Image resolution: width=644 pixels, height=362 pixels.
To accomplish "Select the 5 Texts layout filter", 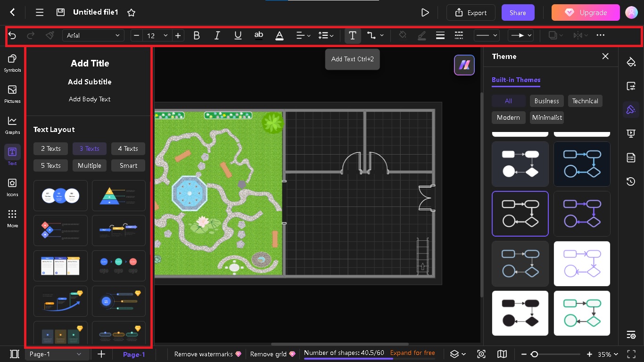I will (50, 165).
